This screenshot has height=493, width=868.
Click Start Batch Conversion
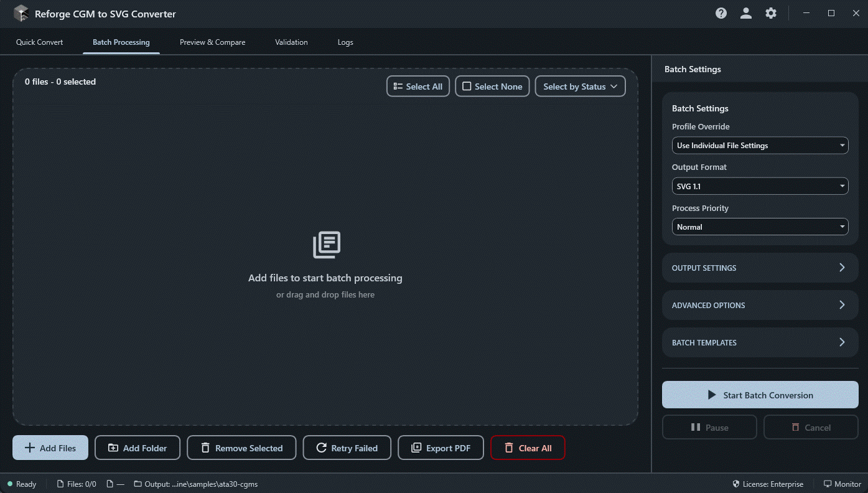click(x=760, y=395)
